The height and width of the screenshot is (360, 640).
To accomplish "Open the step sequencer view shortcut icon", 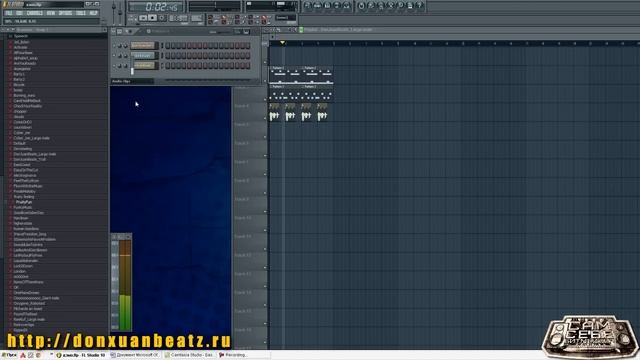I will click(317, 5).
